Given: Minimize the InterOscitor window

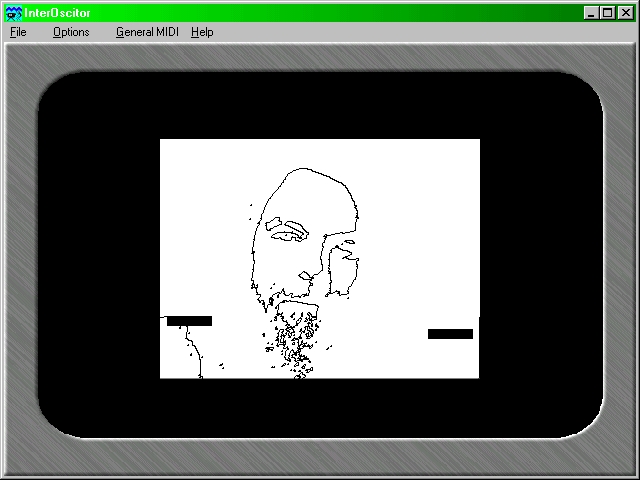Looking at the screenshot, I should click(591, 13).
